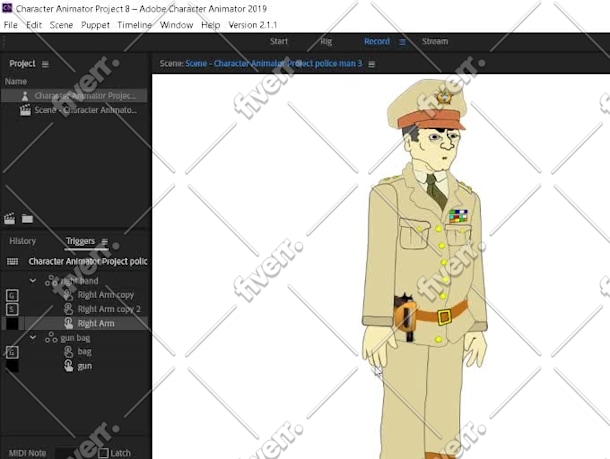Click the new scene clapperboard button
Screen dimensions: 610x459
point(9,219)
